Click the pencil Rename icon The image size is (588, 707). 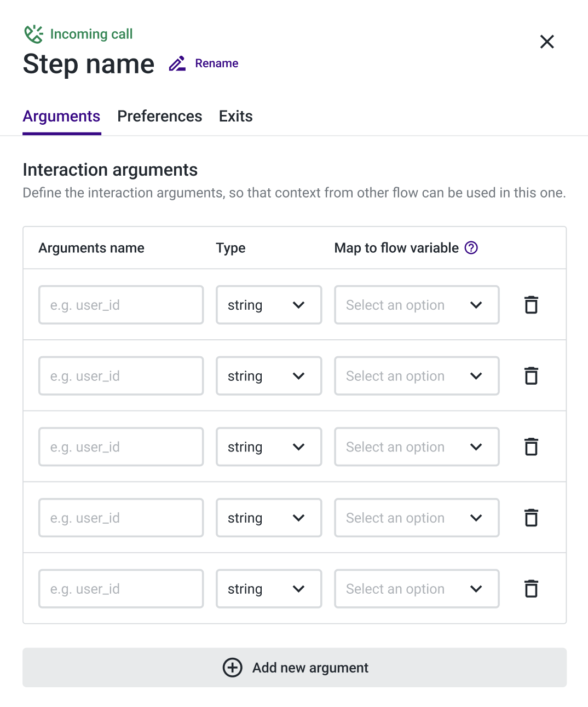[x=177, y=63]
